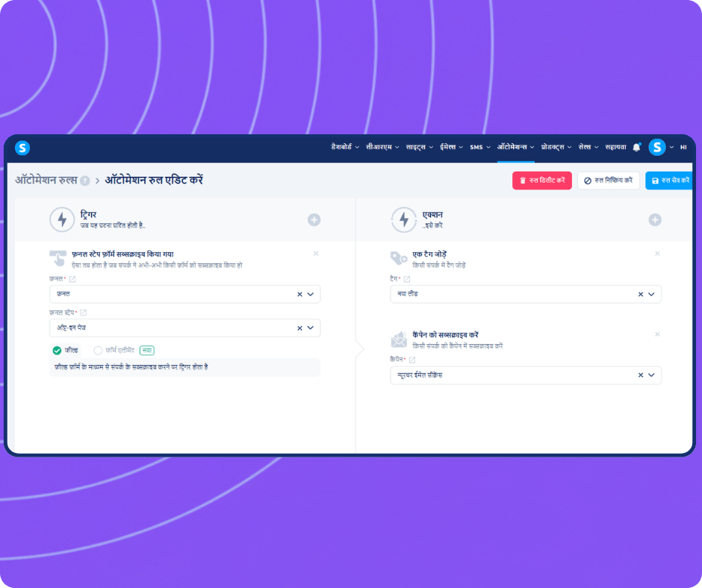Expand the टैग dropdown arrow
This screenshot has width=702, height=588.
(x=651, y=295)
